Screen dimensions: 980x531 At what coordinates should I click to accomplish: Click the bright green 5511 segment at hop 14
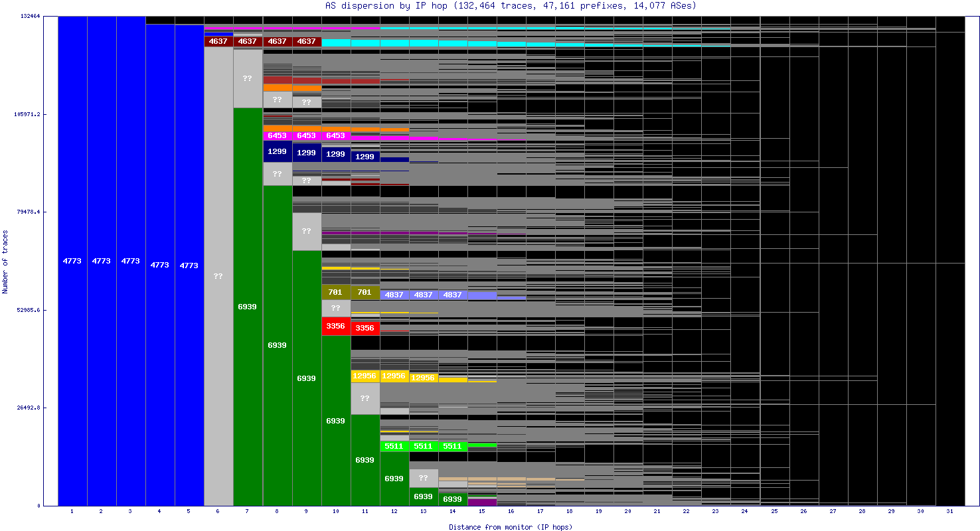pos(452,446)
